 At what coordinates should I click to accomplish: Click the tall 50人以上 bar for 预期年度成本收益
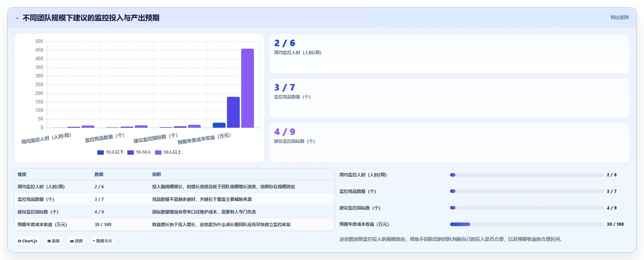pos(247,88)
